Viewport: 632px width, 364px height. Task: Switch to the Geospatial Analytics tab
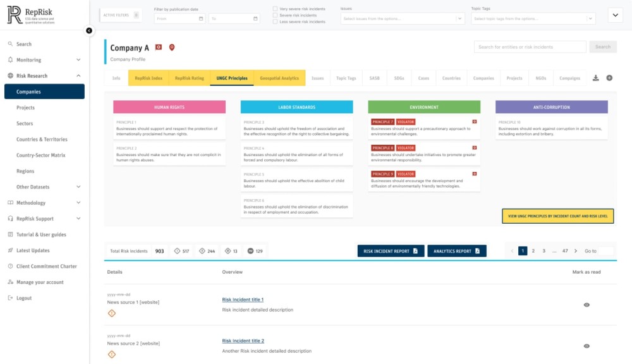tap(279, 78)
